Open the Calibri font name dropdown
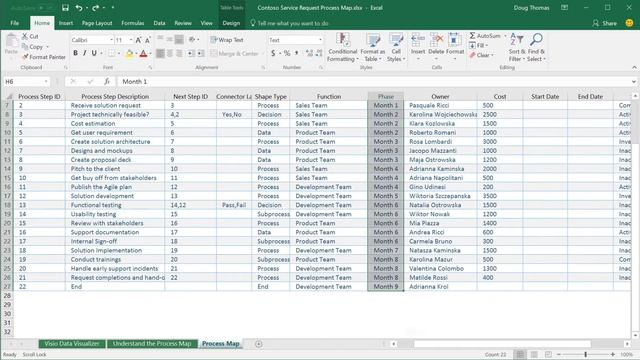 coord(111,40)
